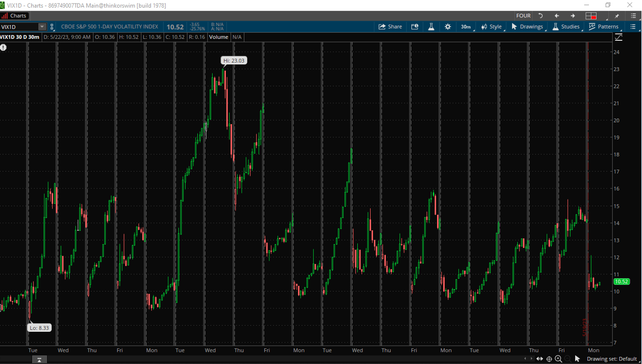642x364 pixels.
Task: Toggle the price axis scale icon
Action: (618, 37)
